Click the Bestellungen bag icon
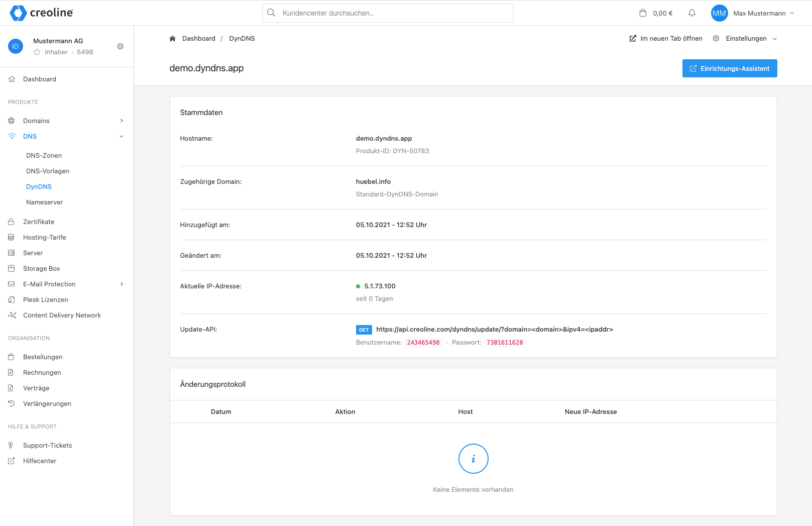Viewport: 812px width, 526px height. (x=11, y=357)
